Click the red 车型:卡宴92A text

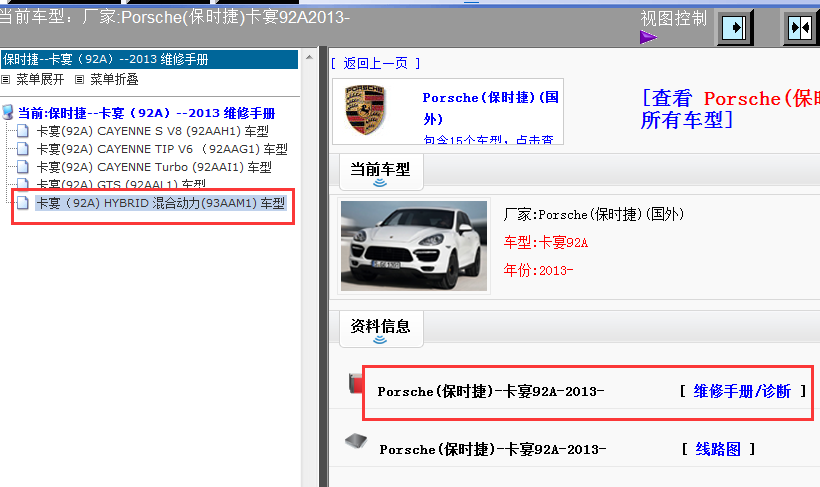click(x=545, y=242)
